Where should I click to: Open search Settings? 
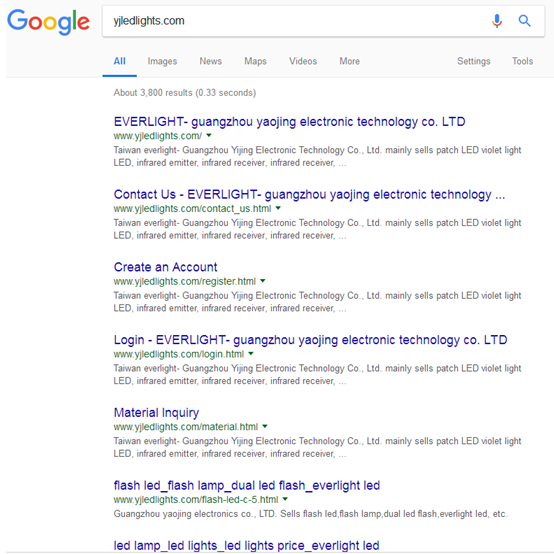point(473,61)
